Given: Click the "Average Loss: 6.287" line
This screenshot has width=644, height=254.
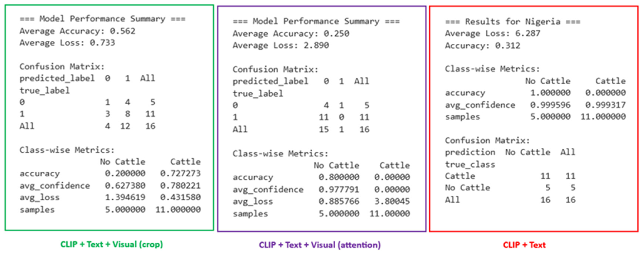Looking at the screenshot, I should (493, 33).
